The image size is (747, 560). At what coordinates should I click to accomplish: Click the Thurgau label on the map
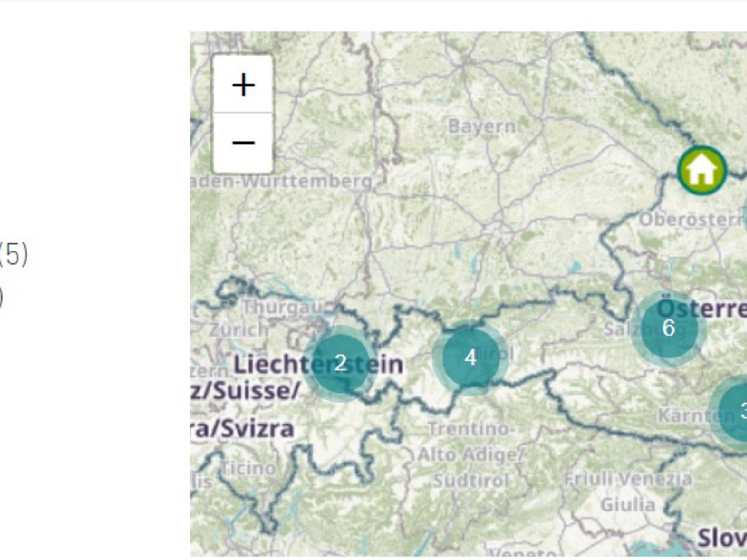tap(282, 307)
